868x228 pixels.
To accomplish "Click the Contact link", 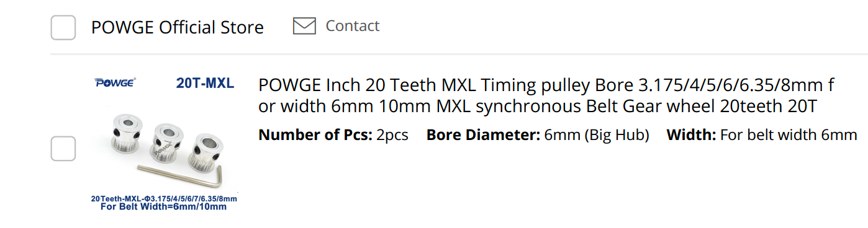I will click(353, 26).
